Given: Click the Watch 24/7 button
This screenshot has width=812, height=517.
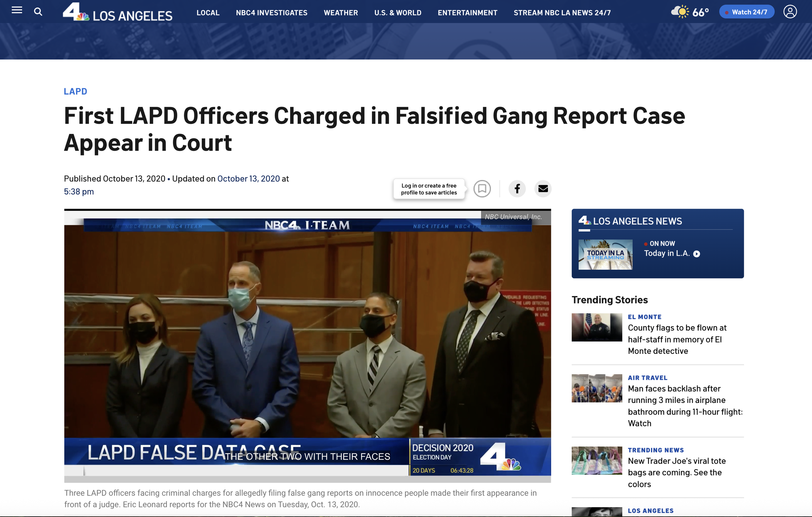Looking at the screenshot, I should click(747, 12).
